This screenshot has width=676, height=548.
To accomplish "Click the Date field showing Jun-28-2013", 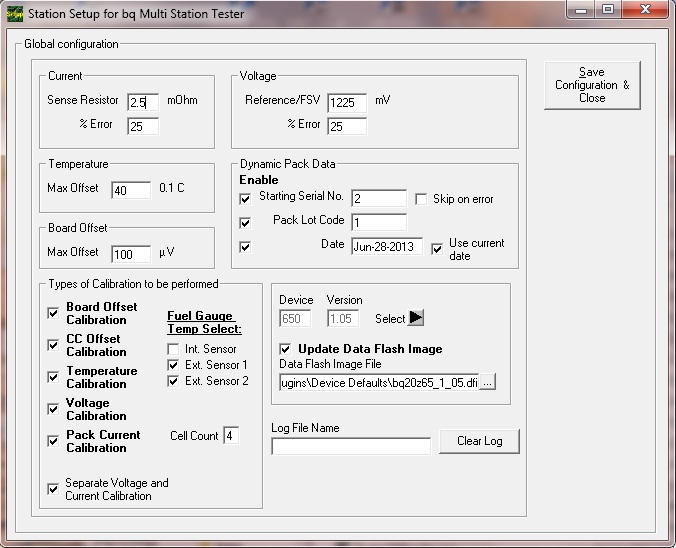I will (x=387, y=246).
